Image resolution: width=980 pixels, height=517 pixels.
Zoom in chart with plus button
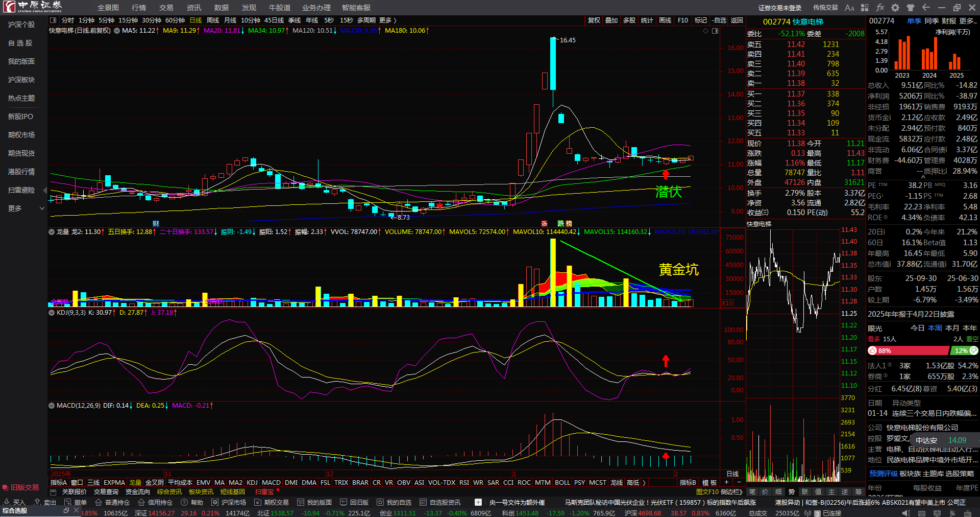click(726, 482)
